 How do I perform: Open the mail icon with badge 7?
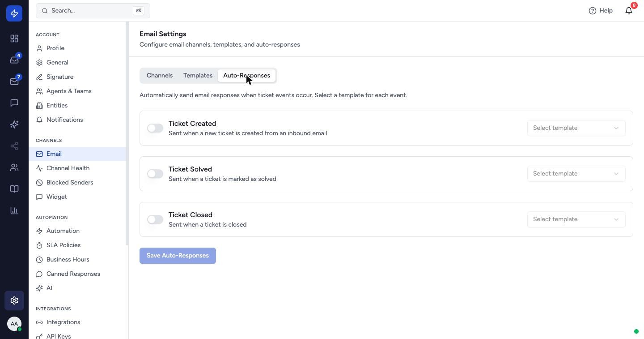pyautogui.click(x=14, y=82)
